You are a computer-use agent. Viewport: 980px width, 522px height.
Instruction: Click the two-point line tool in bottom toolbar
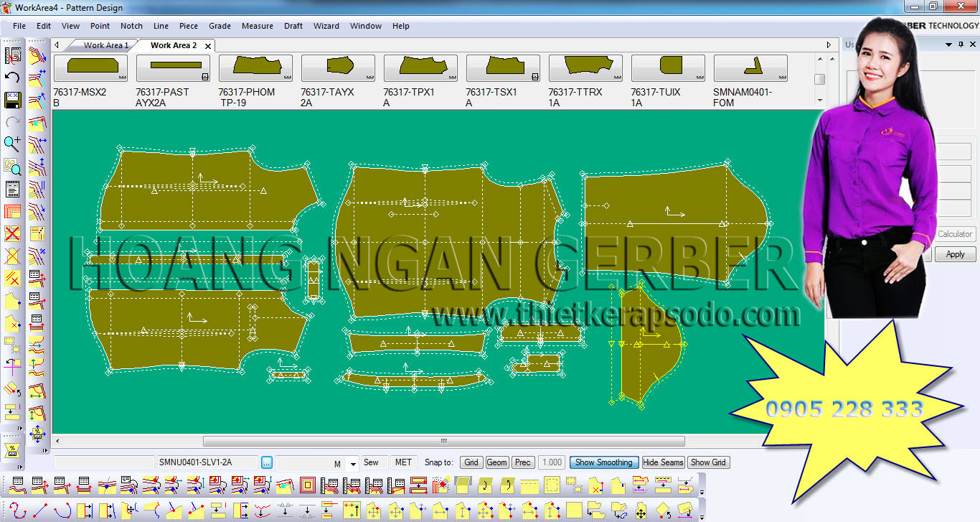[39, 511]
